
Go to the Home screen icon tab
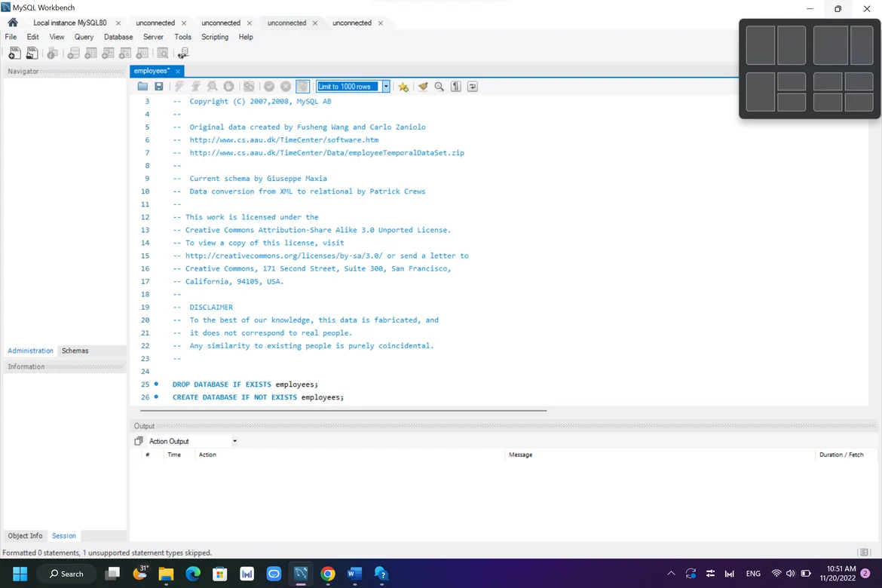13,23
